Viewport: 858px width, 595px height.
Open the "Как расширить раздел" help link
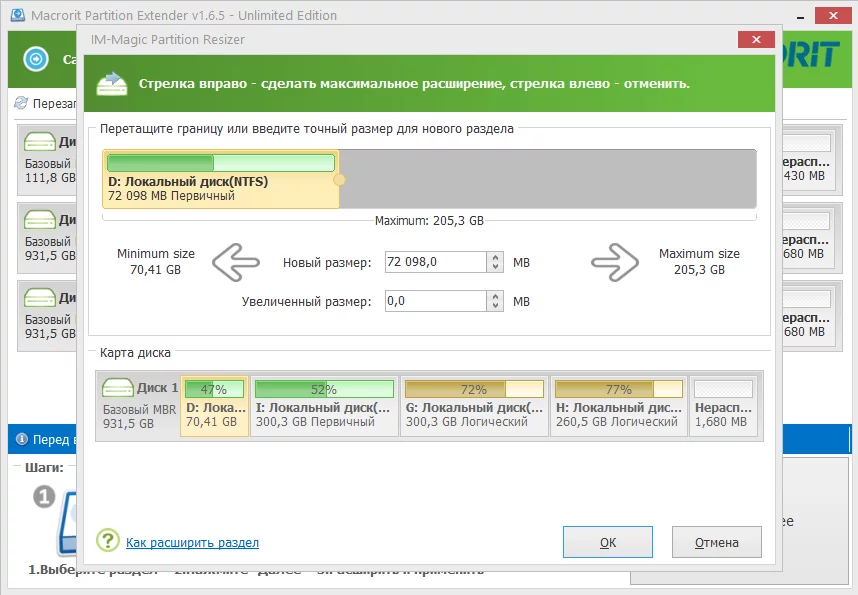(193, 542)
